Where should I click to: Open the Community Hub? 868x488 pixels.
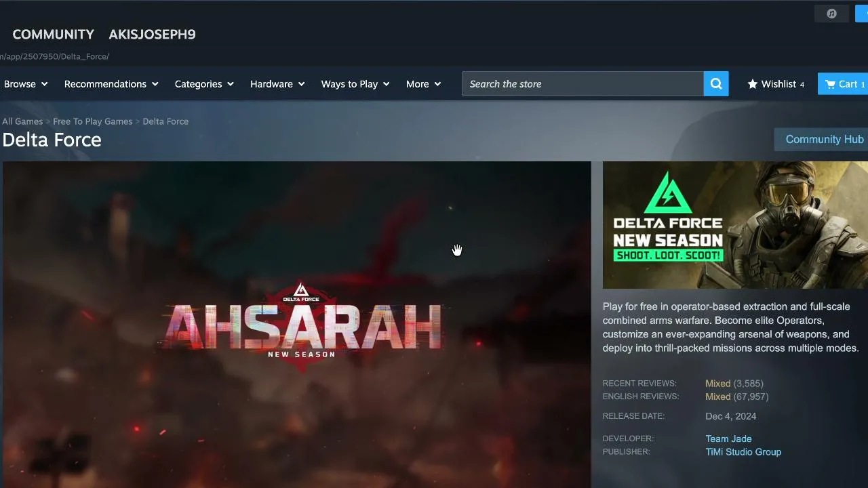[x=821, y=140]
